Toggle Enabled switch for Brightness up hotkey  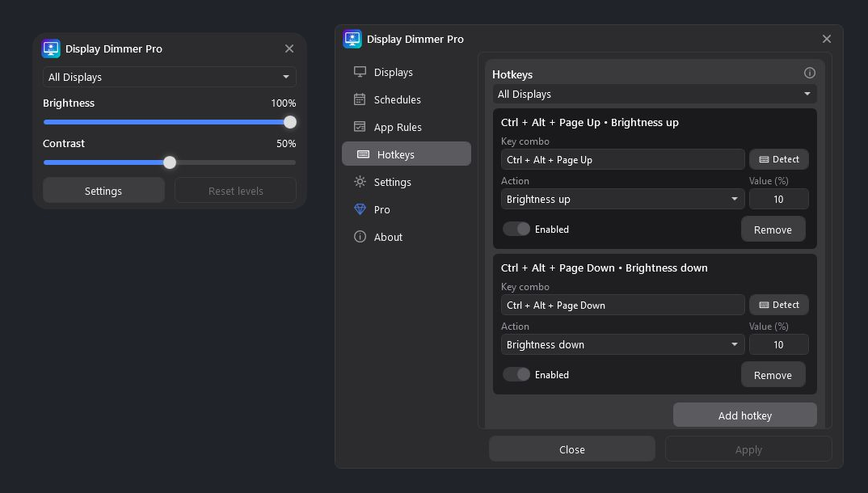(516, 229)
